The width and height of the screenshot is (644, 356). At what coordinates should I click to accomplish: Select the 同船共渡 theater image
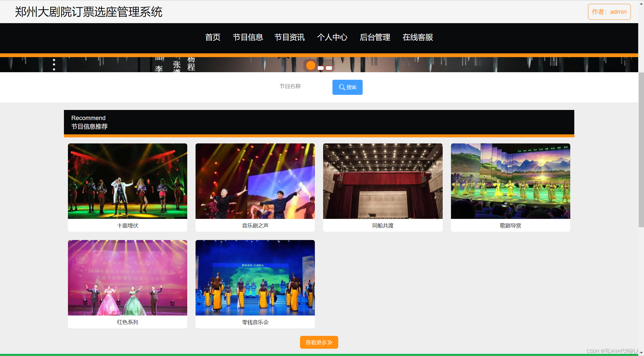[x=383, y=181]
